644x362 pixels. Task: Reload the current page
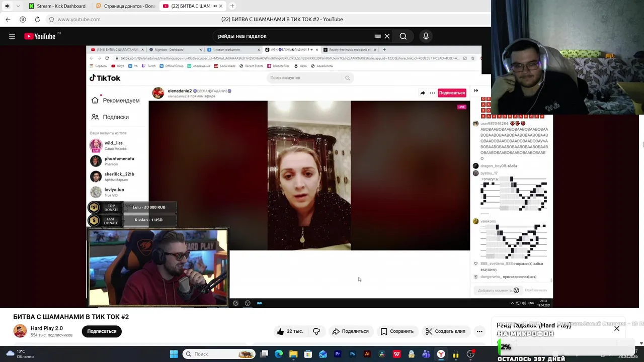point(37,19)
